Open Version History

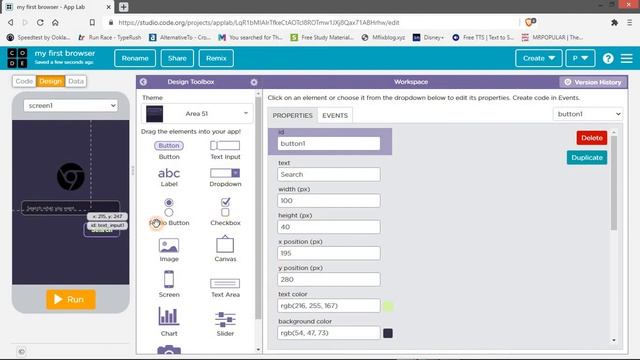click(x=593, y=82)
